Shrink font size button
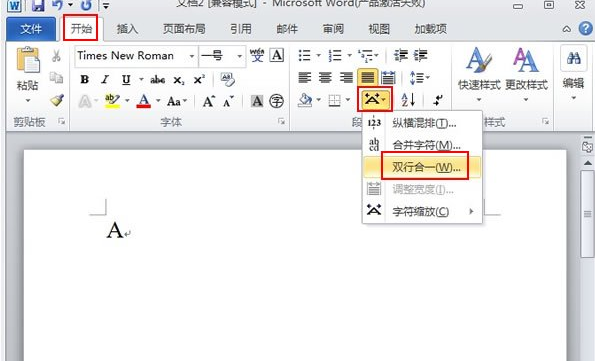The image size is (595, 361). [228, 101]
